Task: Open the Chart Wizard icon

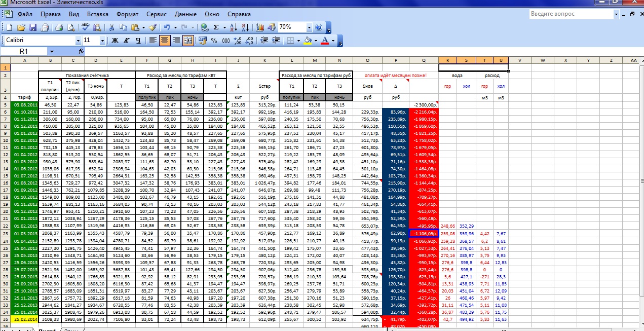Action: pyautogui.click(x=259, y=27)
